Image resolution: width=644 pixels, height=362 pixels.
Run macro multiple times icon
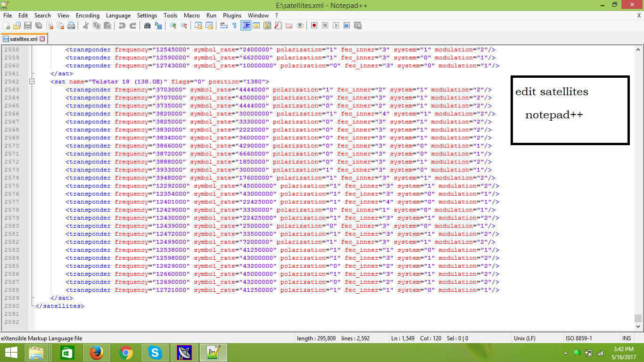(347, 25)
